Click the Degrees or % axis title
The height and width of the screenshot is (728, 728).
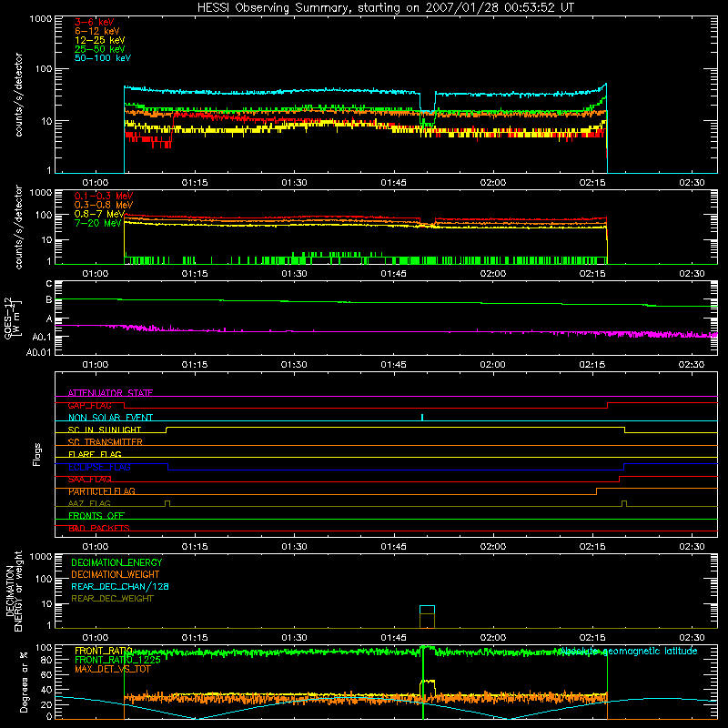click(x=24, y=682)
